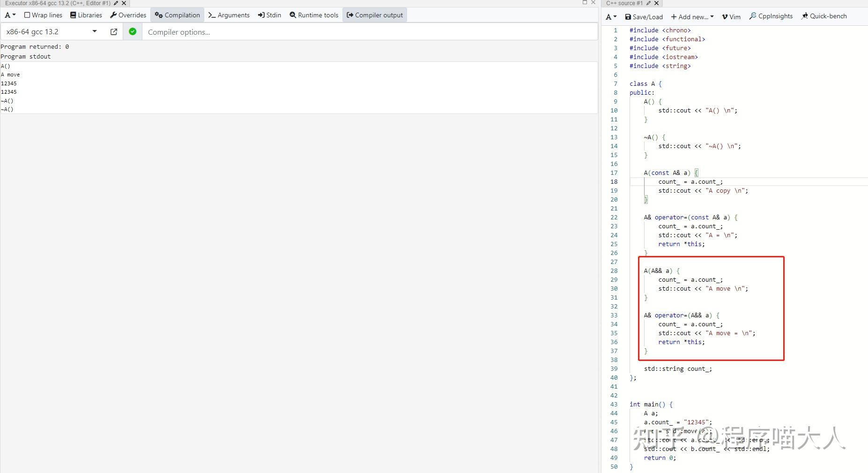Click the Compiler options input field
868x473 pixels.
281,31
